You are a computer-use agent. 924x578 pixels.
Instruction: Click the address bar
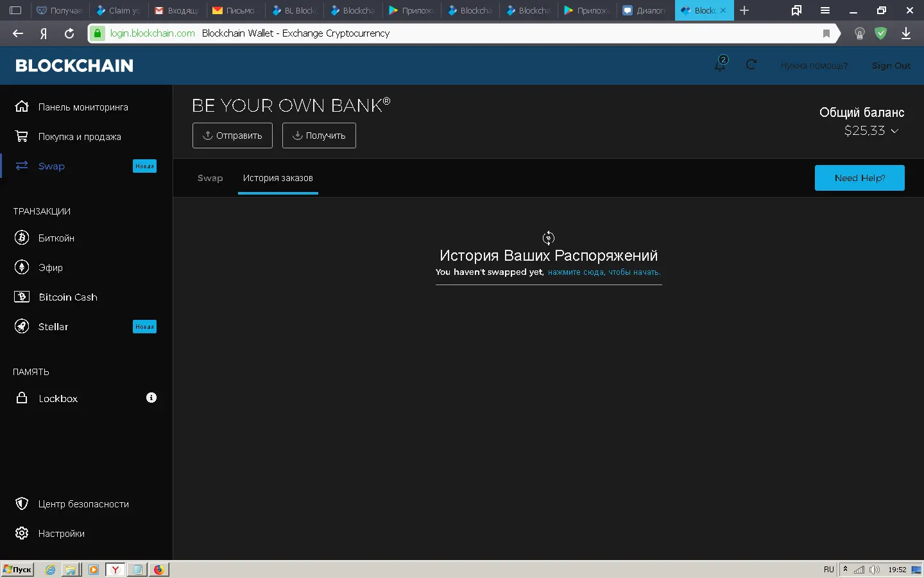[462, 33]
